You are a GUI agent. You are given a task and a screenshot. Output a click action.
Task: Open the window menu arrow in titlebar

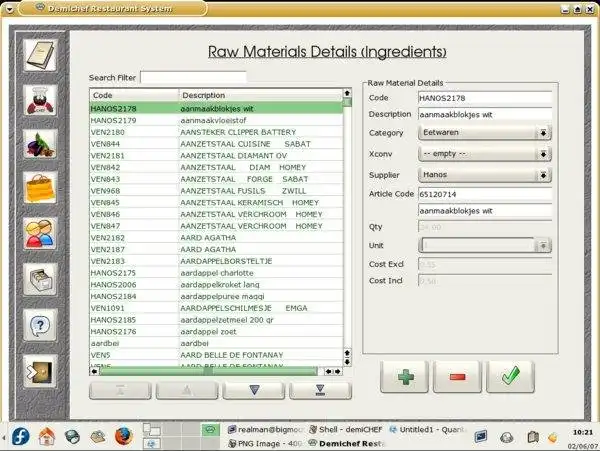(9, 9)
